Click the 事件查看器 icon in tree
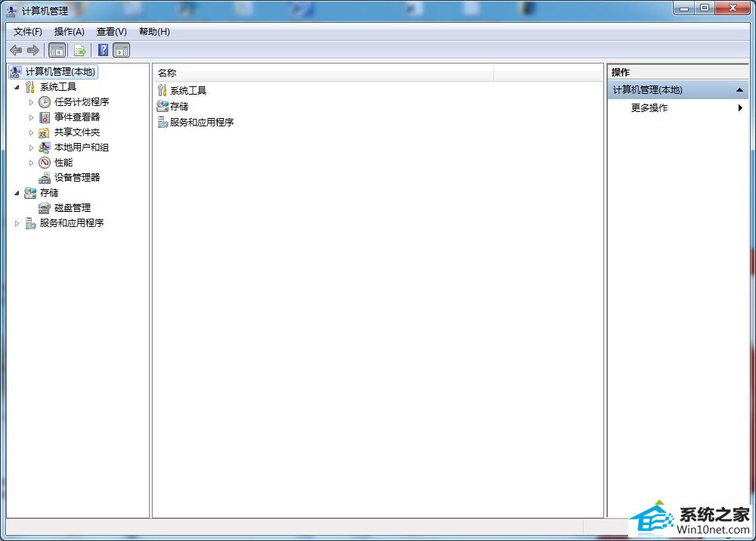 (x=45, y=117)
